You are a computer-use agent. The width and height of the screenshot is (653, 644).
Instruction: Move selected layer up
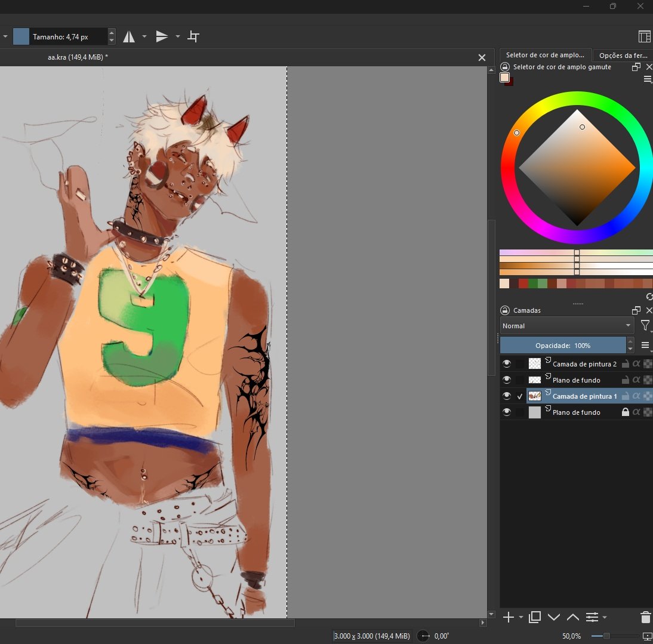(573, 617)
